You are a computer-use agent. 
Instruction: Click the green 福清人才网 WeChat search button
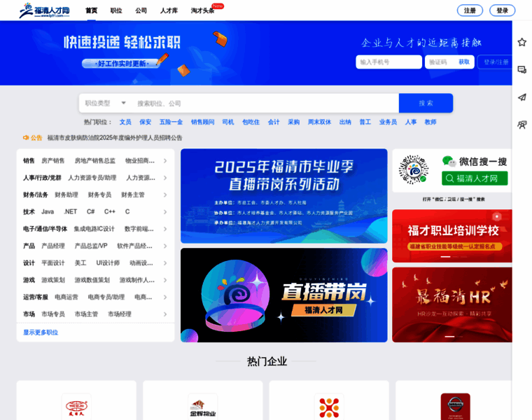[475, 178]
